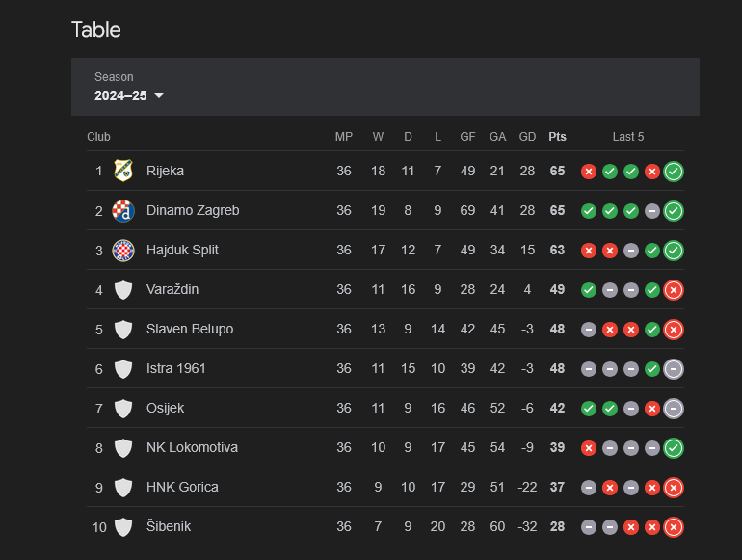Click the Table heading

tap(96, 30)
